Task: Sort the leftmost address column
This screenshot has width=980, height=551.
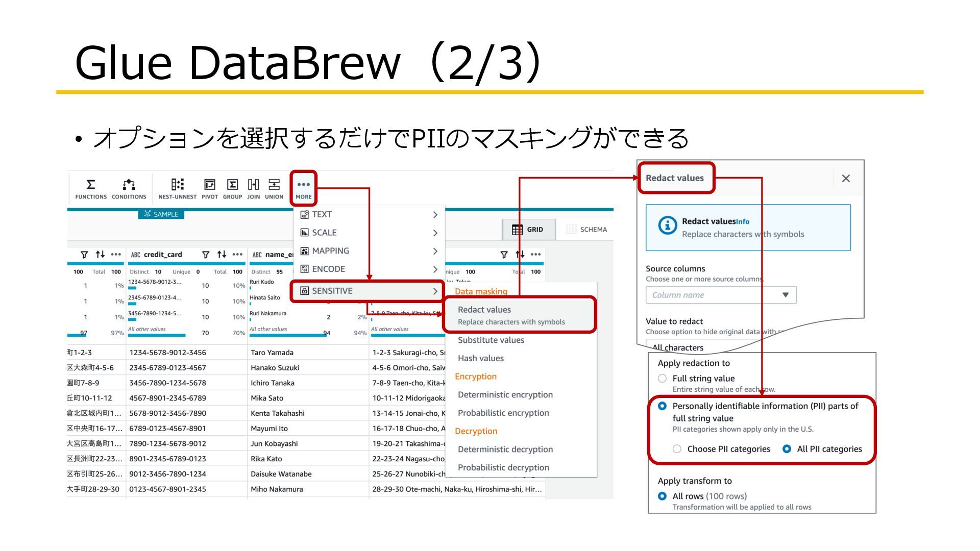Action: pos(100,255)
